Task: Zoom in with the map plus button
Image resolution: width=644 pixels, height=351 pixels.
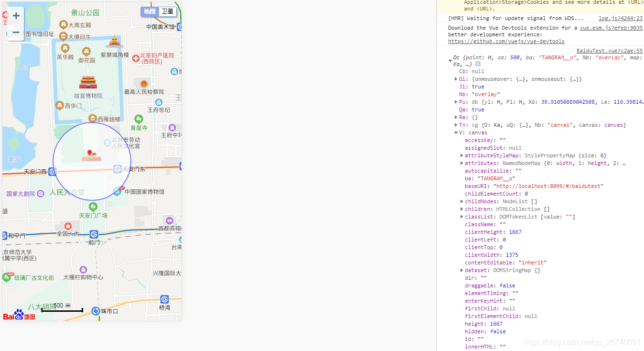Action: pyautogui.click(x=16, y=16)
